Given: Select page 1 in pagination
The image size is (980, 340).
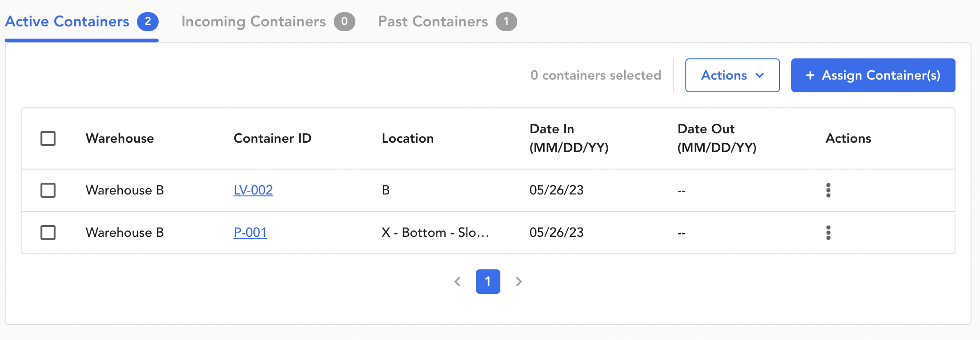Looking at the screenshot, I should tap(488, 282).
